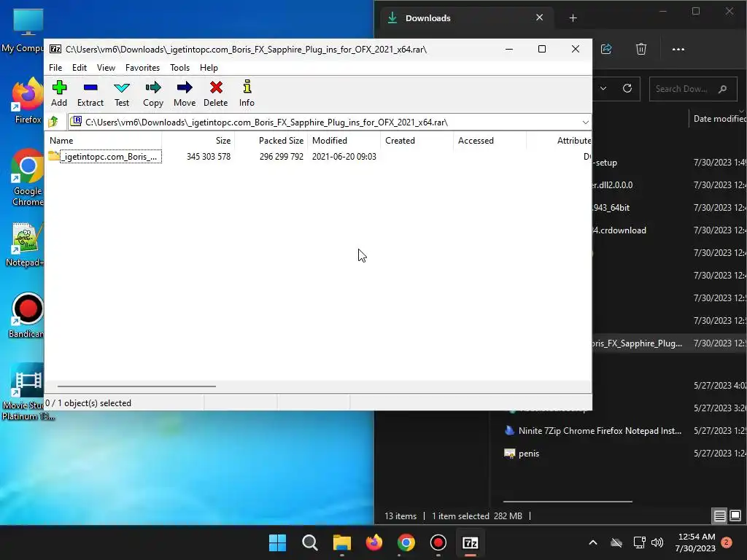Image resolution: width=747 pixels, height=560 pixels.
Task: Click the share icon in File Explorer
Action: coord(606,49)
